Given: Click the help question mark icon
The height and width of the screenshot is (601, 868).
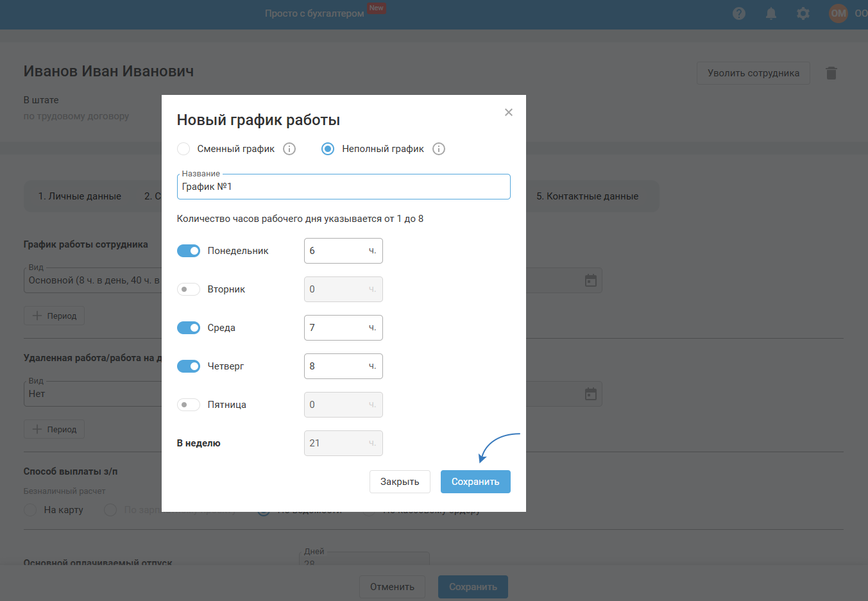Looking at the screenshot, I should pos(739,13).
